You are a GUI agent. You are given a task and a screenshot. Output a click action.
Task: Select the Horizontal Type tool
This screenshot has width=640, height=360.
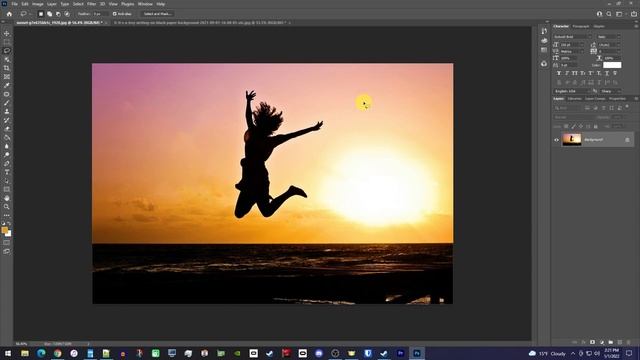tap(7, 172)
